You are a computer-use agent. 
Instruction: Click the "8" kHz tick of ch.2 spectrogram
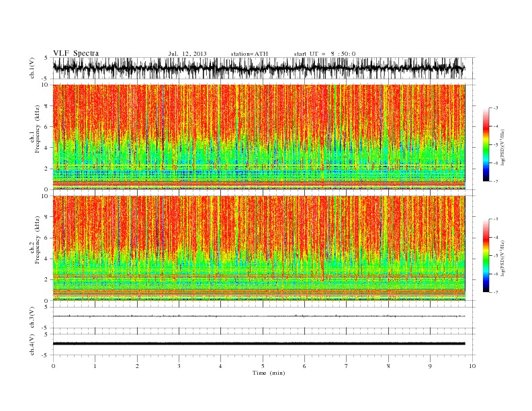tap(46, 217)
